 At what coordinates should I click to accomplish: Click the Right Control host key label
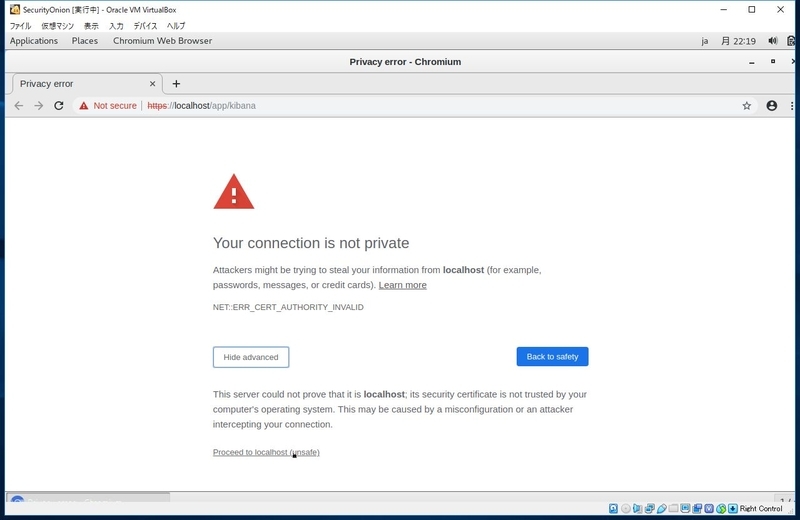coord(761,508)
